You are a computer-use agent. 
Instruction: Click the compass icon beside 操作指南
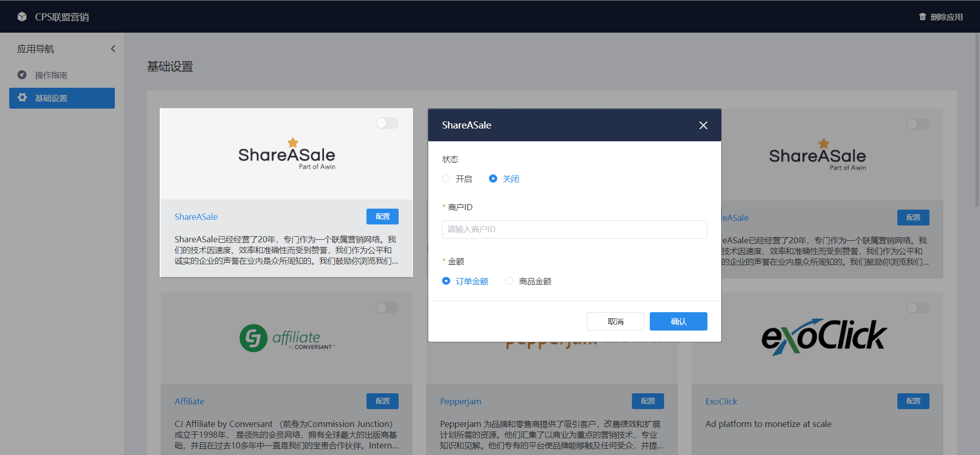[22, 75]
